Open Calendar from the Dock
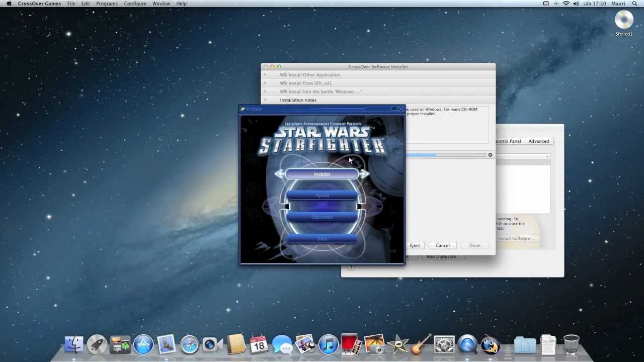The width and height of the screenshot is (644, 362). pos(259,345)
